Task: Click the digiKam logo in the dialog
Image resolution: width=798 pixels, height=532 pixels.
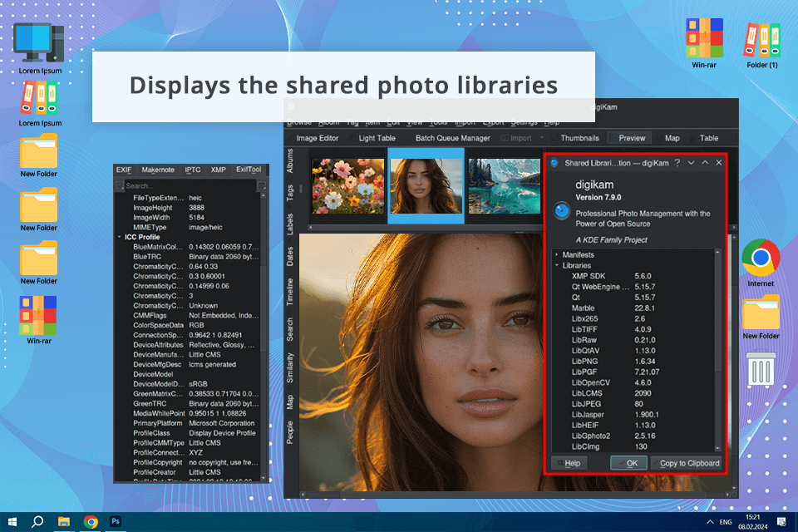Action: (562, 210)
